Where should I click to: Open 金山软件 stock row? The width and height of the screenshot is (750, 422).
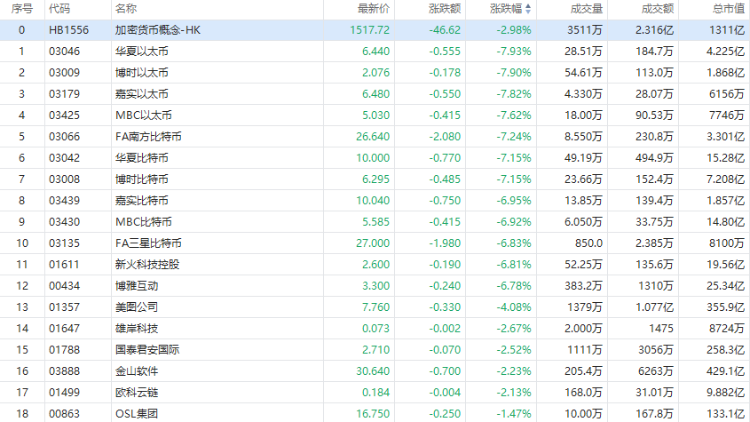[x=137, y=370]
